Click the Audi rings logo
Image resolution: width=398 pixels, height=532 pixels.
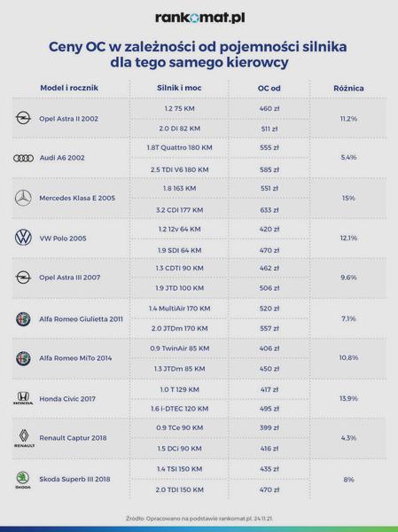[23, 158]
